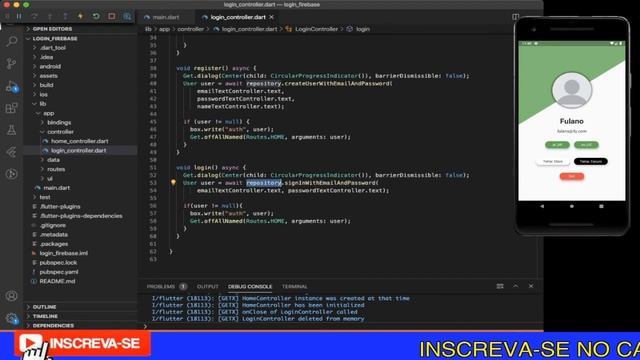Open the Extensions view

[11, 108]
